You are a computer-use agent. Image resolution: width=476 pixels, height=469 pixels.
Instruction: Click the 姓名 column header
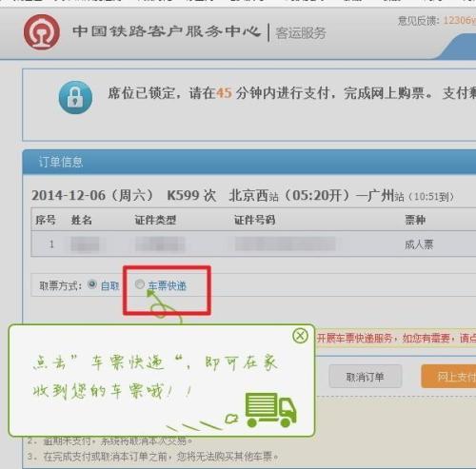click(x=82, y=220)
